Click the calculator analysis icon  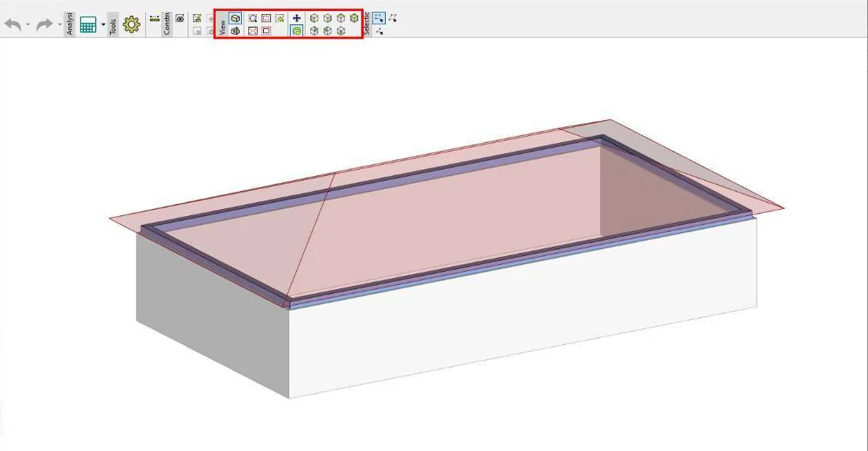pos(88,25)
